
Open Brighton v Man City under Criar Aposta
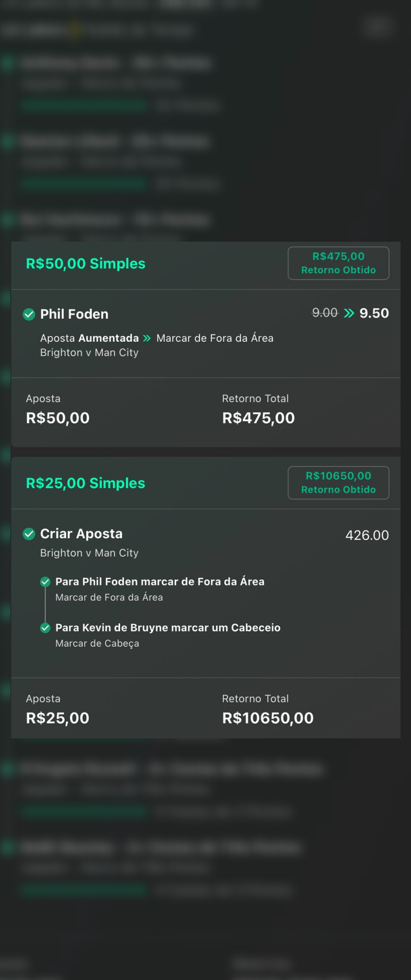89,553
